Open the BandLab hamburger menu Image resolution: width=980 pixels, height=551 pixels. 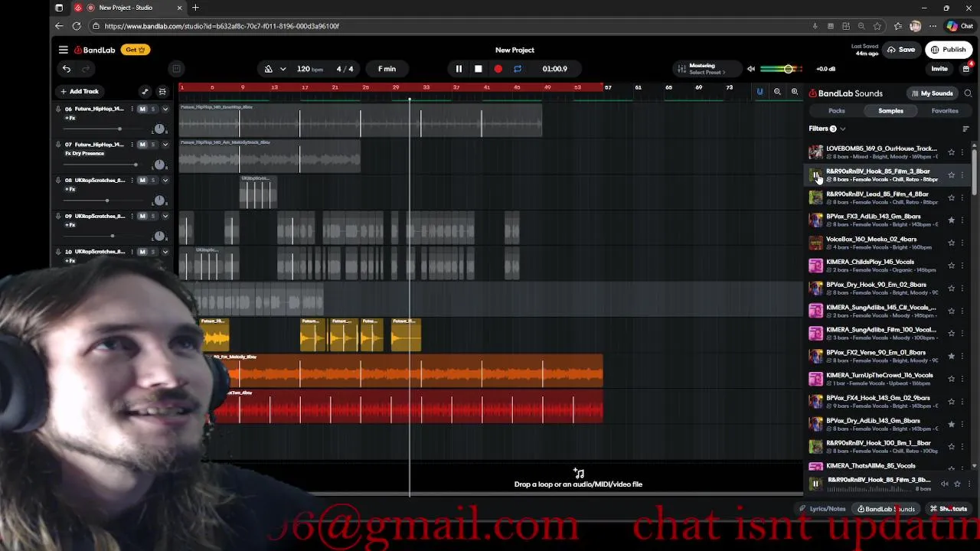click(64, 50)
